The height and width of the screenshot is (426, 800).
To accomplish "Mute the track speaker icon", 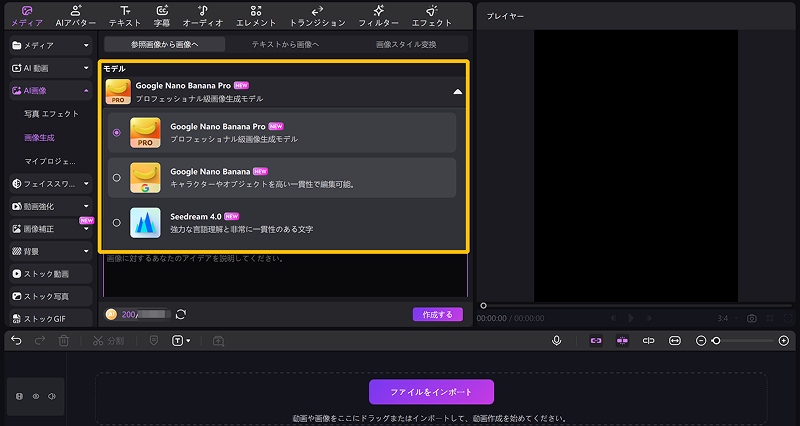I will (52, 396).
